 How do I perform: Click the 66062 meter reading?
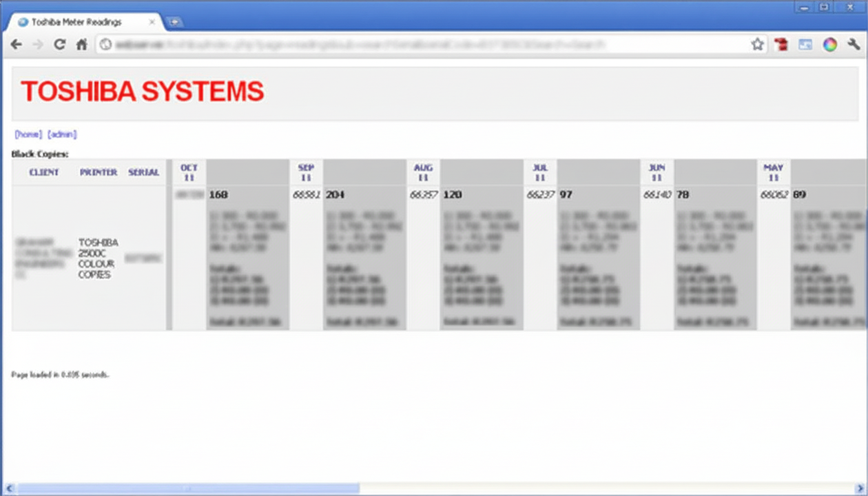(x=774, y=195)
